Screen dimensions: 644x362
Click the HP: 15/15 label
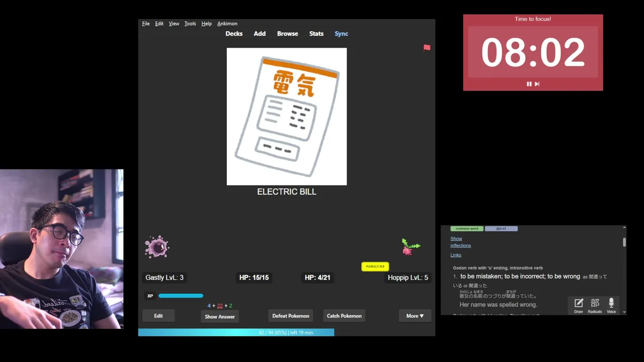(254, 278)
